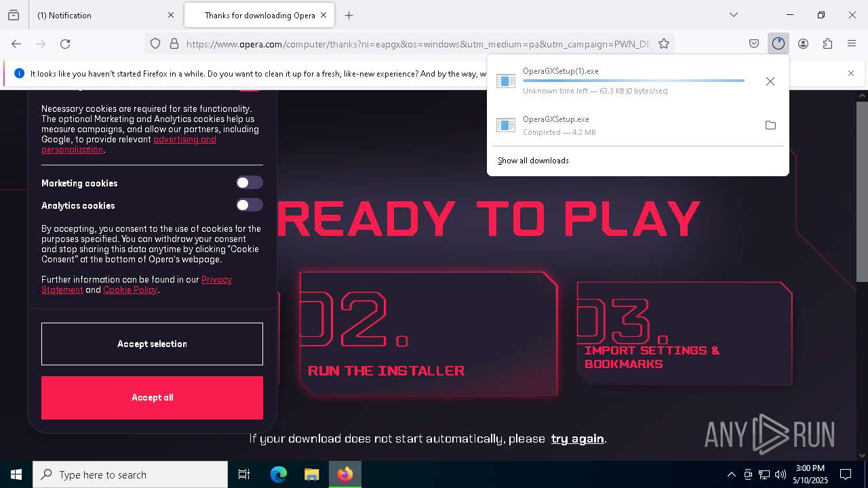868x488 pixels.
Task: Open Windows Start menu
Action: tap(16, 474)
